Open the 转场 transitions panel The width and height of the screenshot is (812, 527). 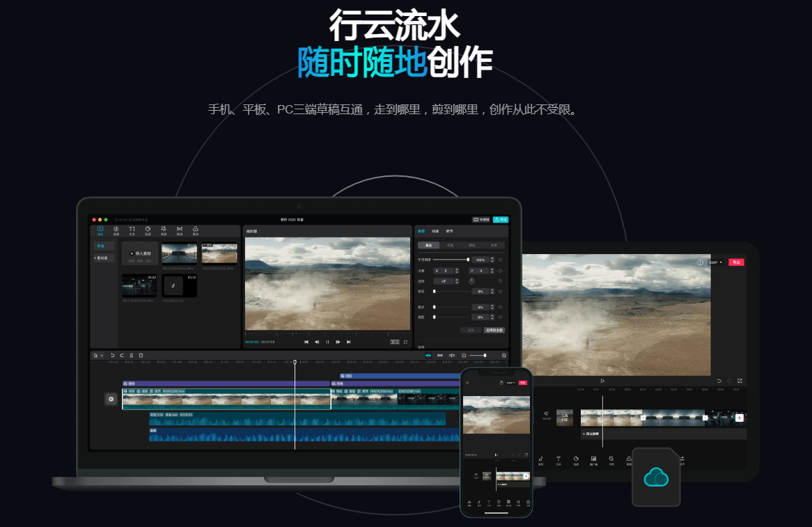point(180,231)
